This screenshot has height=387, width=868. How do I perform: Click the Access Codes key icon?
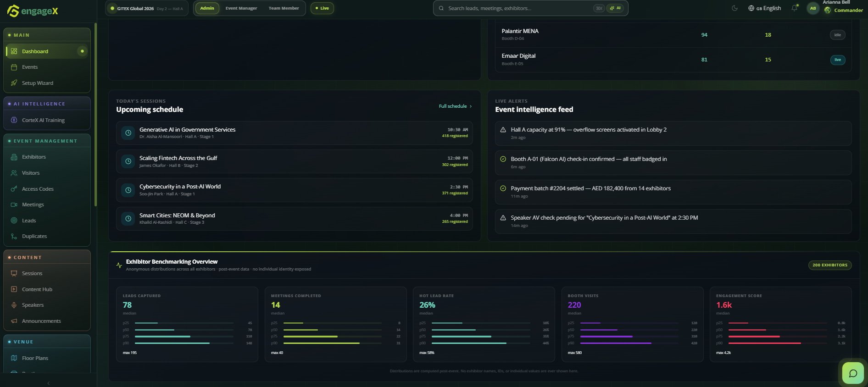pyautogui.click(x=14, y=189)
